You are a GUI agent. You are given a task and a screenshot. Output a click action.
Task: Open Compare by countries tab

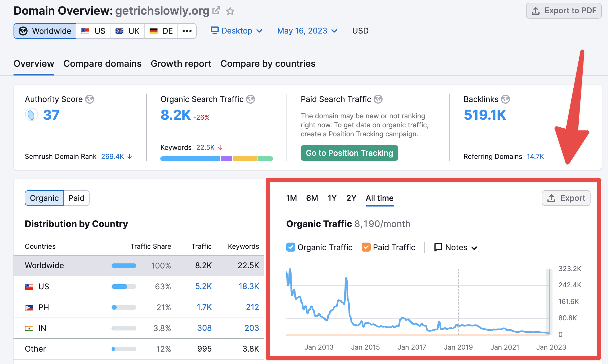268,64
